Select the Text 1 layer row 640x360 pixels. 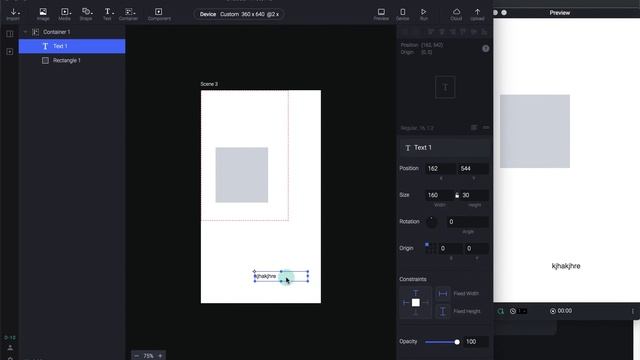[x=72, y=46]
